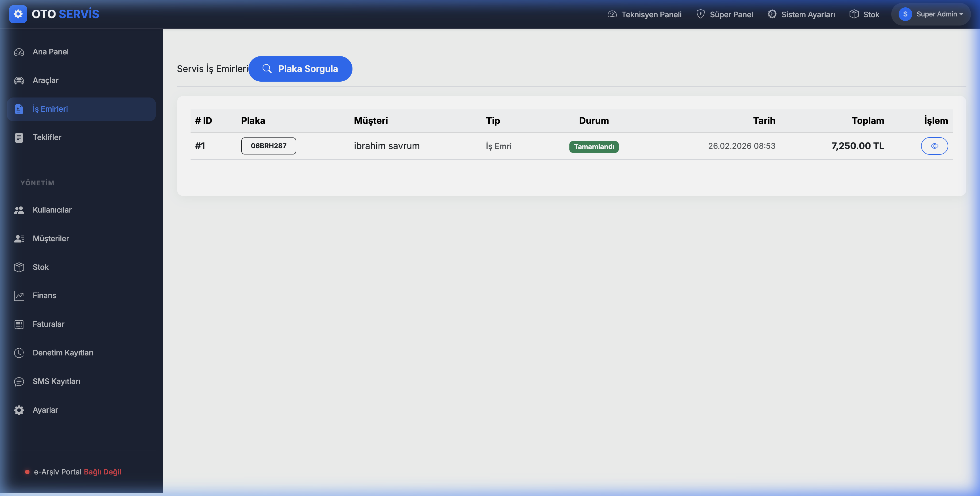Select Müşteriler in the sidebar
Image resolution: width=980 pixels, height=496 pixels.
point(50,238)
